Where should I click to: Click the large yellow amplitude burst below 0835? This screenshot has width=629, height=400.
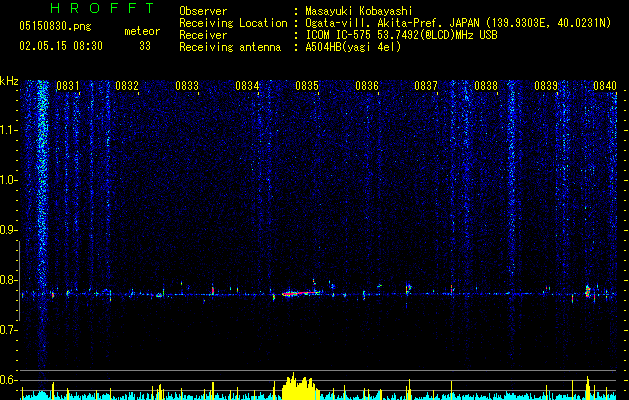coord(299,386)
